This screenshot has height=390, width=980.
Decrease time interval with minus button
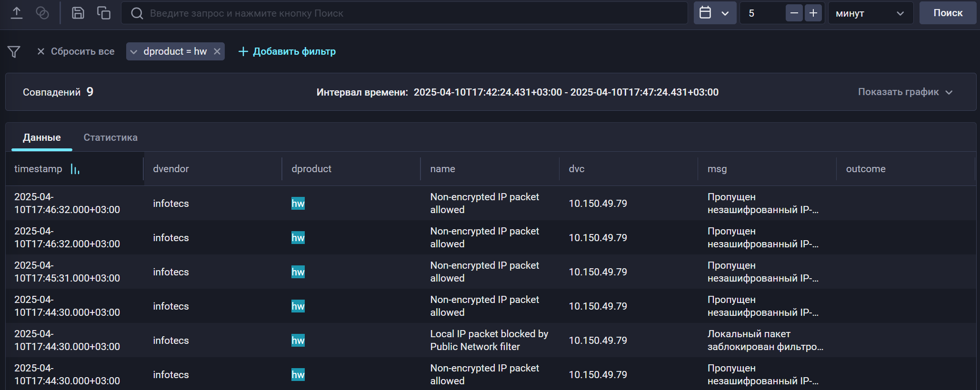pos(794,13)
